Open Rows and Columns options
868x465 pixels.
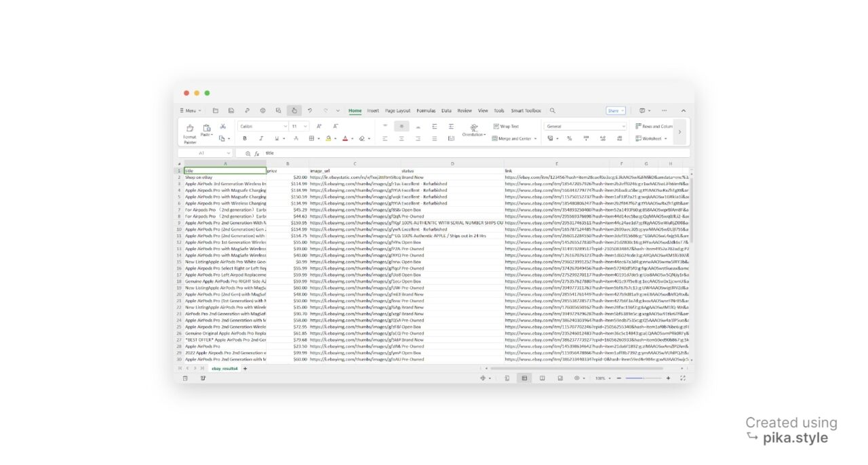[x=654, y=127]
